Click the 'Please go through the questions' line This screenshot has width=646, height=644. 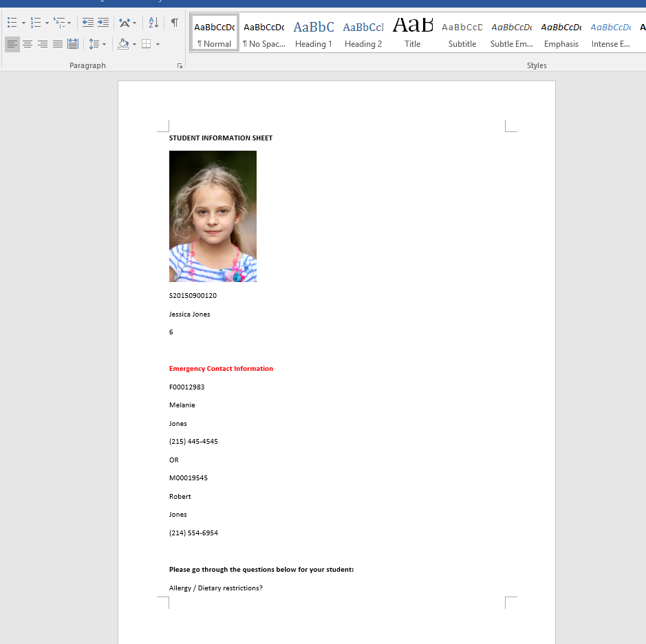[261, 570]
